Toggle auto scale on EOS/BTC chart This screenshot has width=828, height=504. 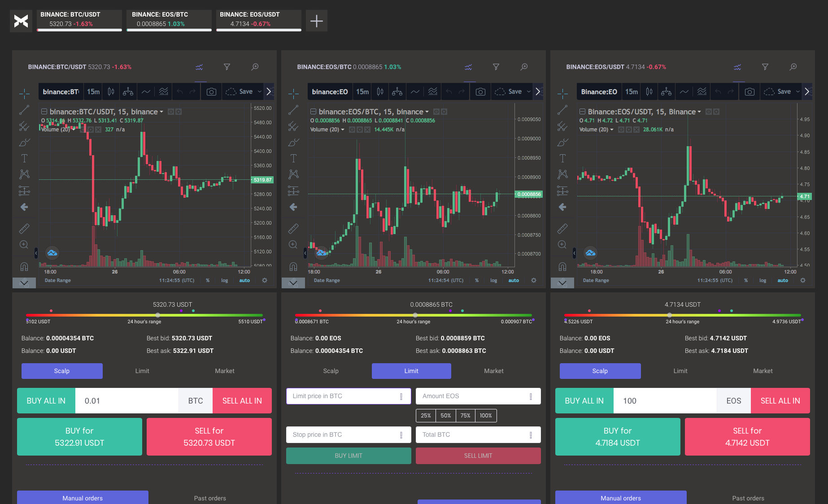tap(514, 280)
